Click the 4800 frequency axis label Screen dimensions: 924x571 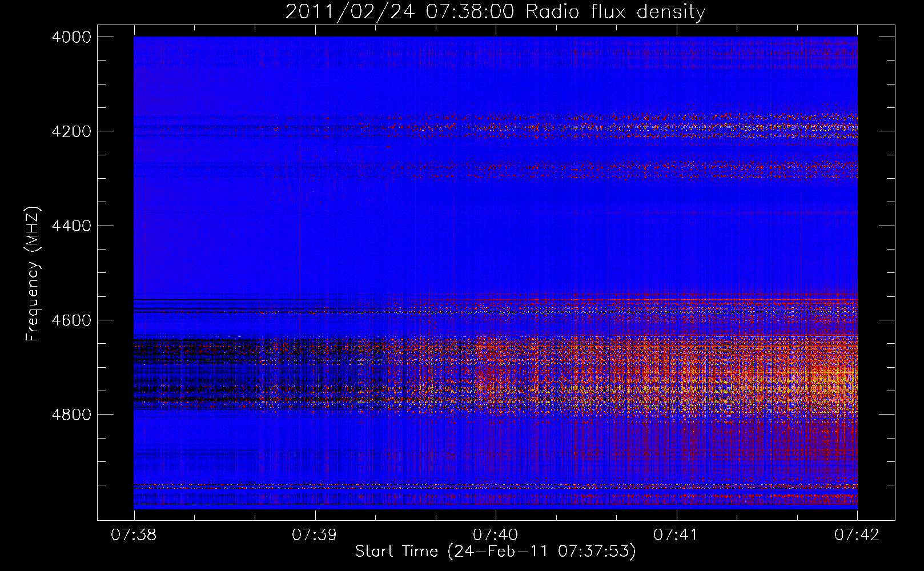71,415
